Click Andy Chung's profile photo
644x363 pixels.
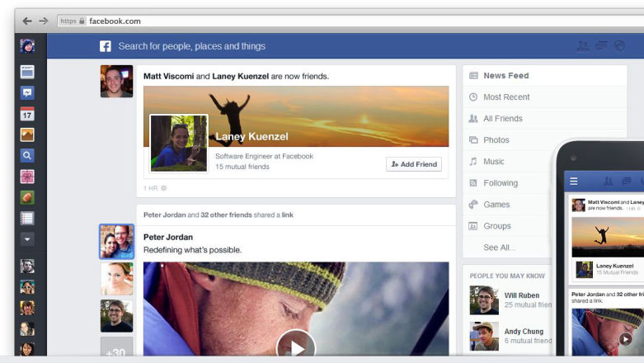pos(484,337)
